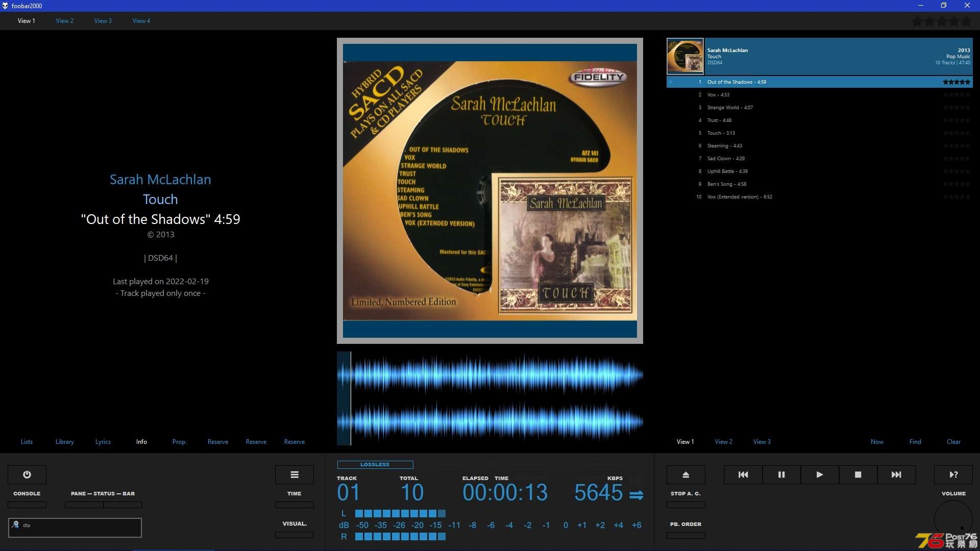The height and width of the screenshot is (551, 980).
Task: Select playlist row 'Steaming - 4:43'
Action: 820,145
